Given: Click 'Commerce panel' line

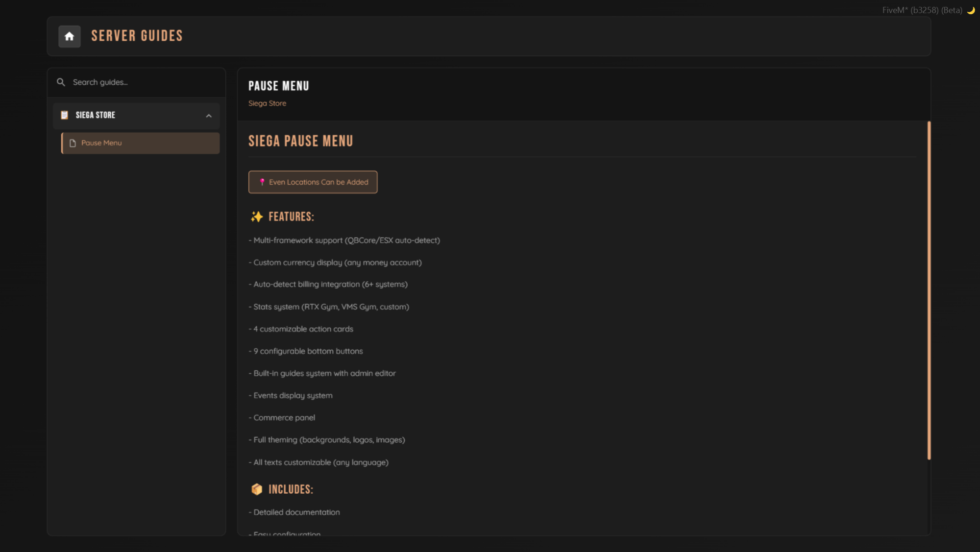Looking at the screenshot, I should coord(282,418).
